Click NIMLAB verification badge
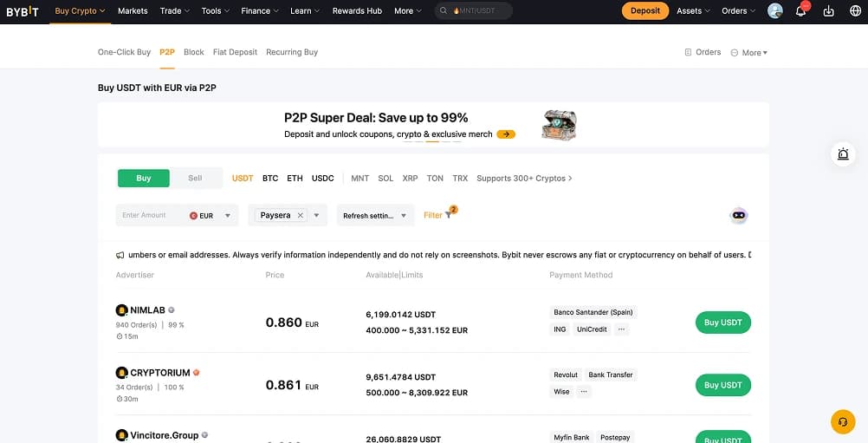Screen dimensions: 868x443 (x=172, y=310)
